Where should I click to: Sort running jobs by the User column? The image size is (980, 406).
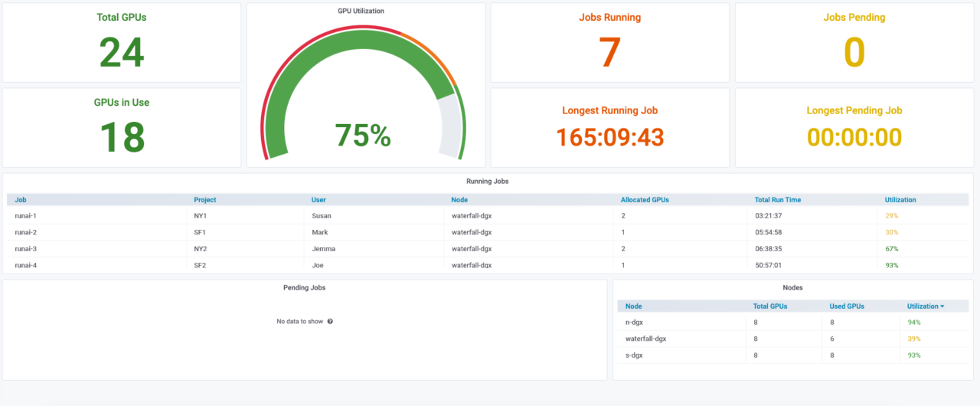[x=318, y=200]
